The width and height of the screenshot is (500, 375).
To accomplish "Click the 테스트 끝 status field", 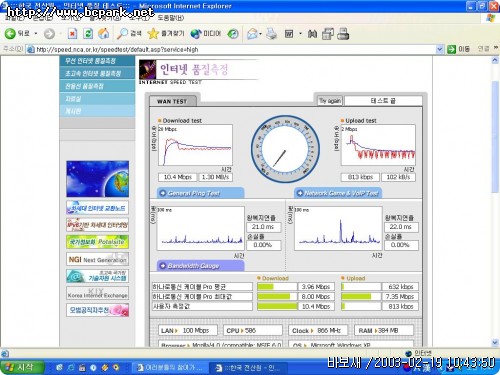I will [383, 101].
